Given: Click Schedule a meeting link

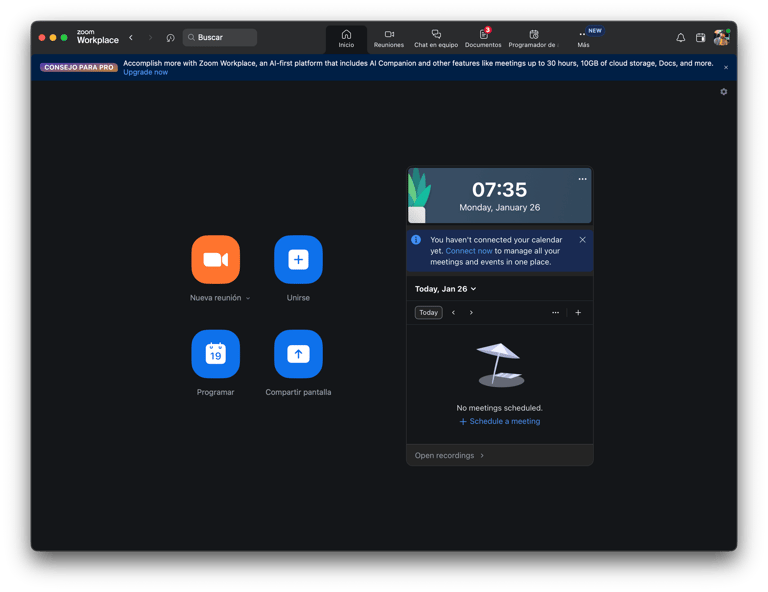Looking at the screenshot, I should [x=500, y=421].
